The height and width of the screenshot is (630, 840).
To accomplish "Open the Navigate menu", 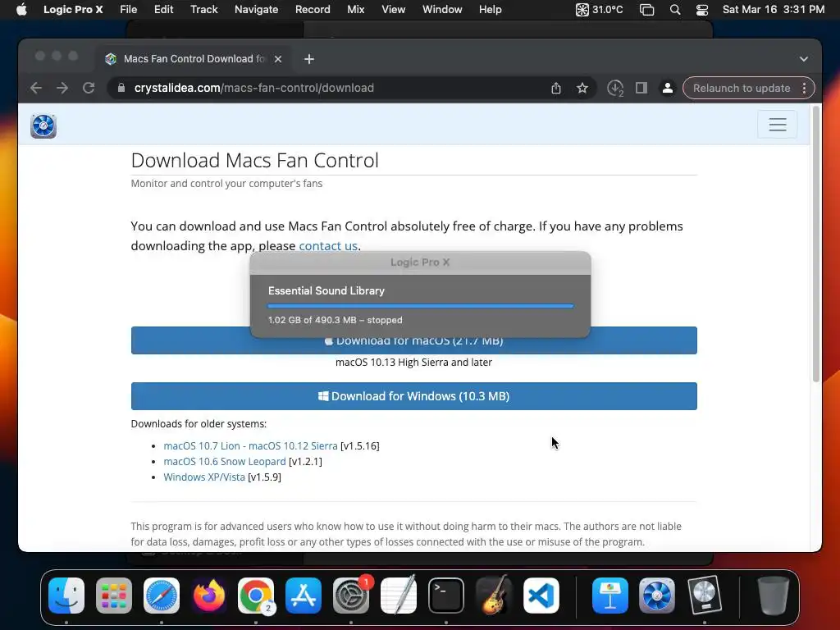I will pos(256,10).
